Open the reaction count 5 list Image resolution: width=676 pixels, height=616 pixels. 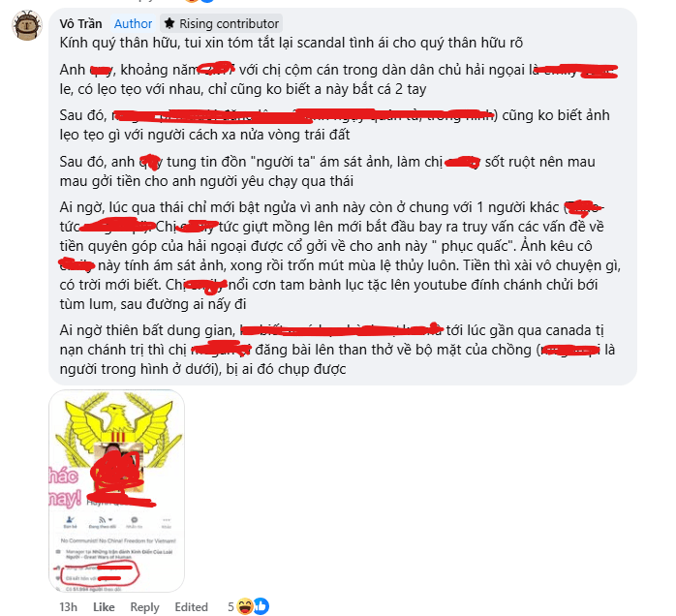(230, 607)
